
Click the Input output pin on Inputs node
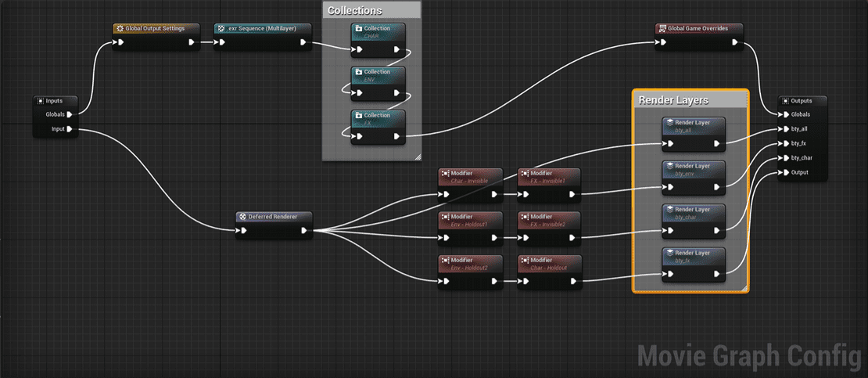70,129
